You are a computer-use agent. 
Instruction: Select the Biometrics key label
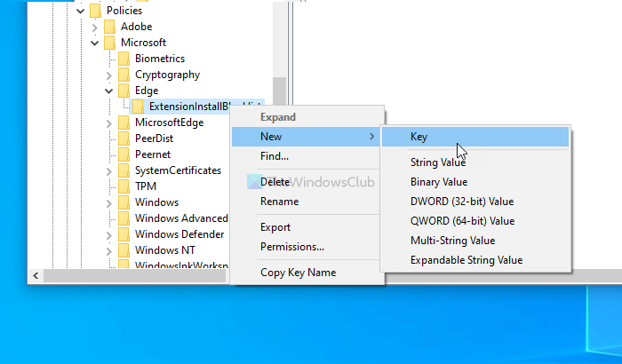click(160, 59)
